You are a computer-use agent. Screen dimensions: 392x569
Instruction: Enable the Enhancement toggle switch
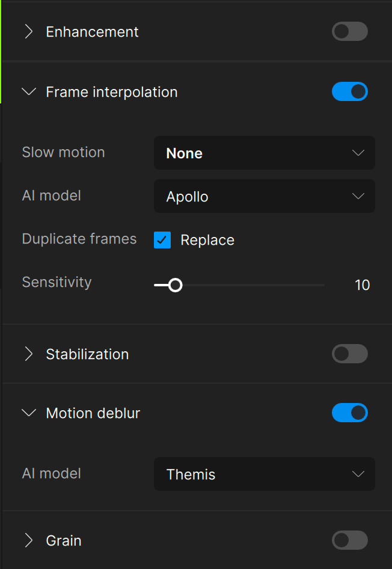(349, 32)
